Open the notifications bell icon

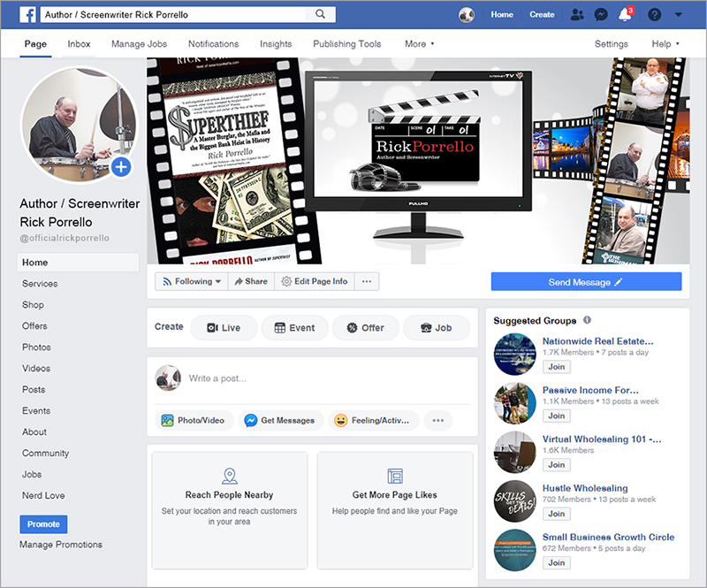[x=626, y=15]
